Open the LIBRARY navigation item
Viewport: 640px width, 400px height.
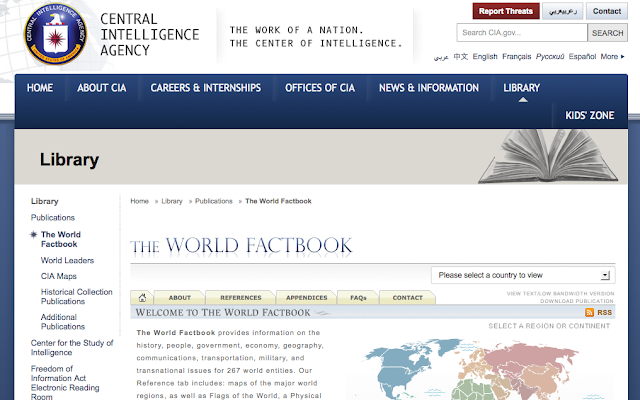[522, 88]
